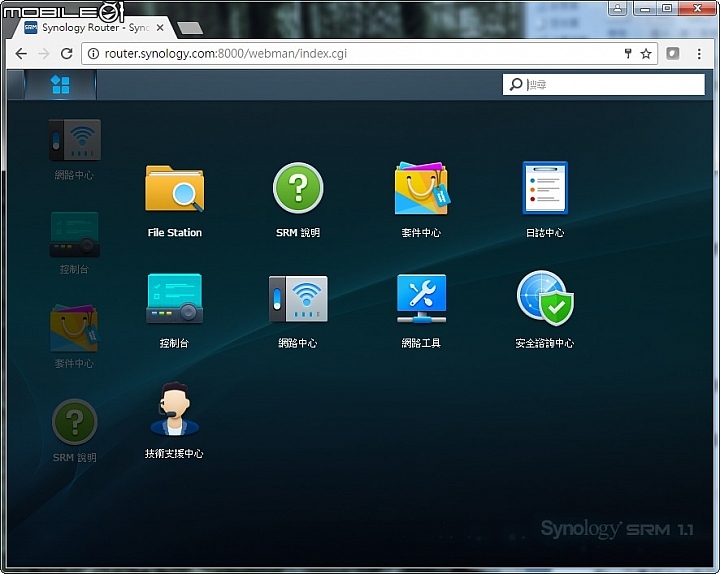Click the browser extension icon

pyautogui.click(x=673, y=54)
